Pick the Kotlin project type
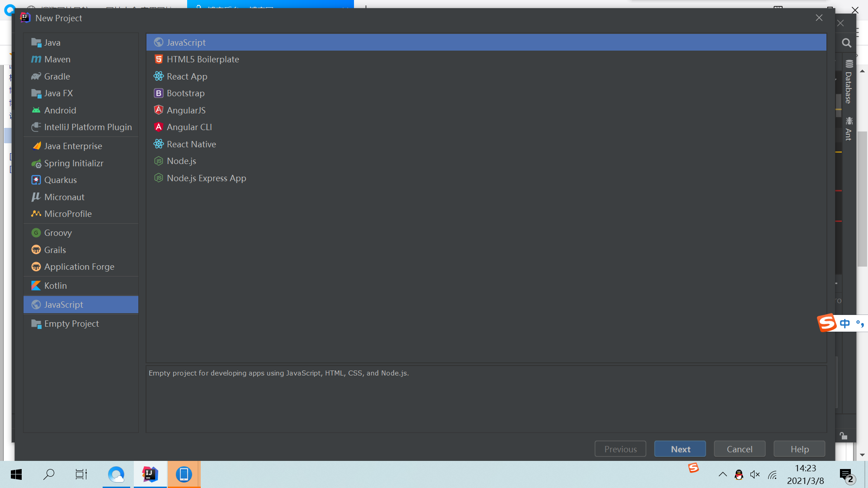 click(55, 286)
